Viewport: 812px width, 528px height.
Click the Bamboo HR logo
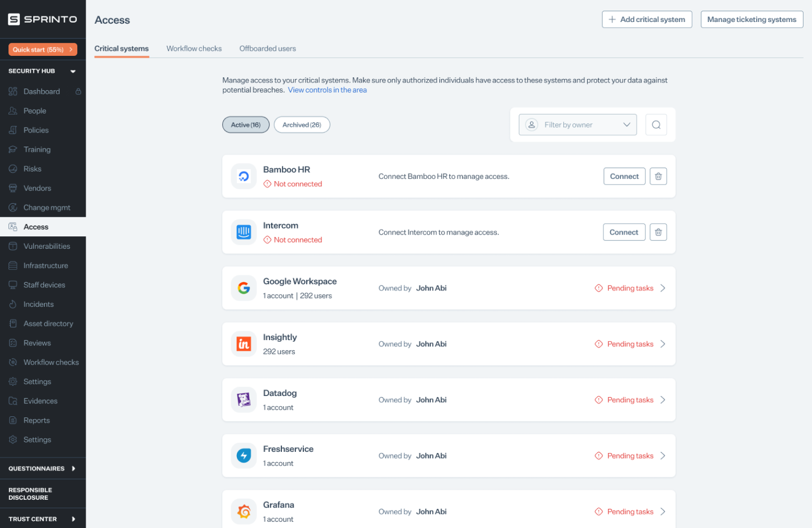pos(244,177)
